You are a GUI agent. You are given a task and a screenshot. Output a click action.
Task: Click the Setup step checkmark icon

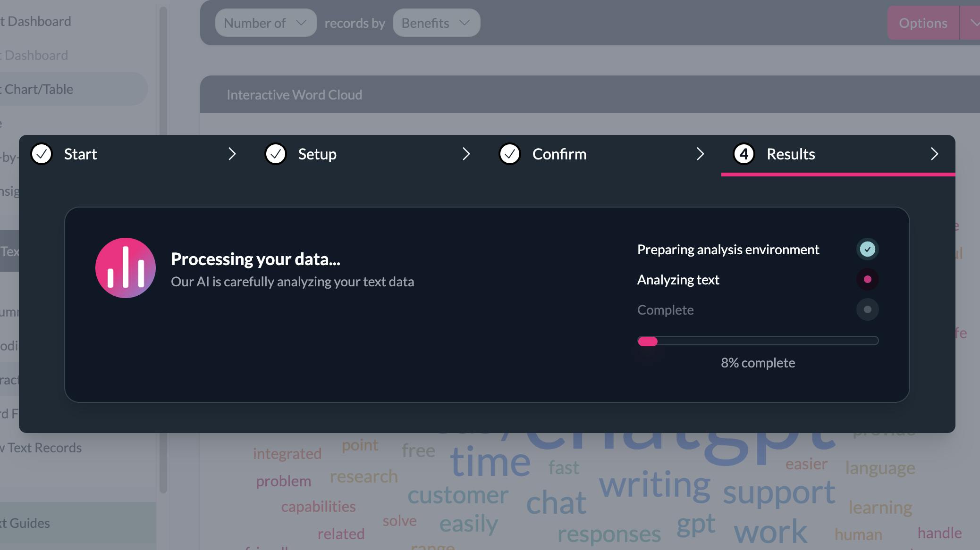[x=276, y=154]
